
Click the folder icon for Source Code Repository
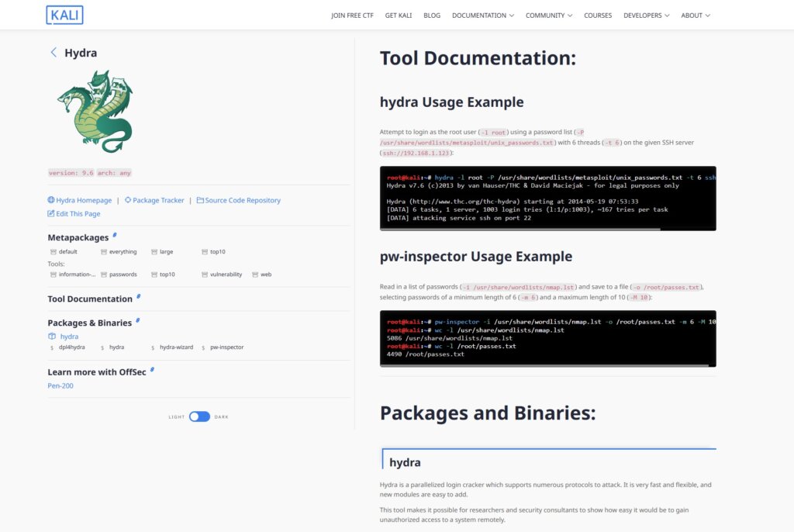point(200,200)
